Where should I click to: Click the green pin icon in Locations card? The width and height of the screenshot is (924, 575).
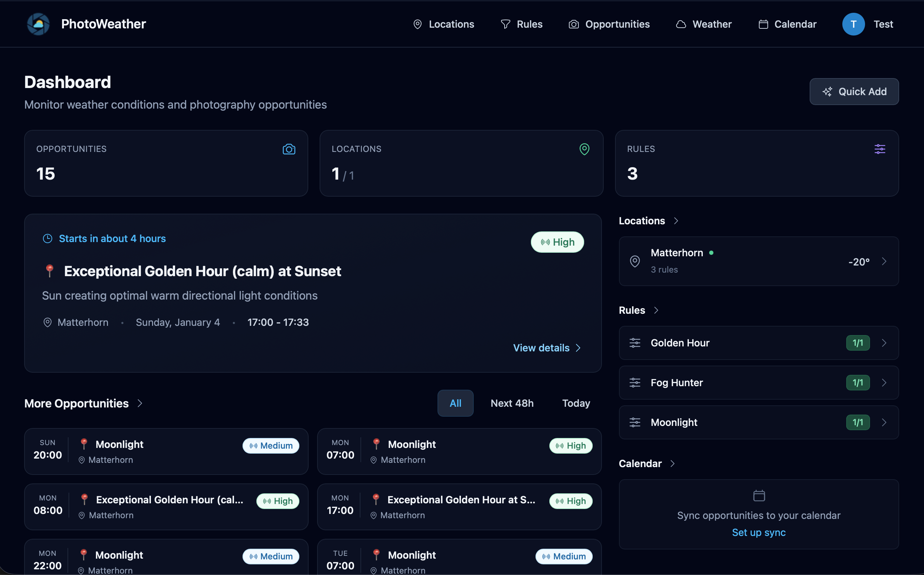pyautogui.click(x=584, y=149)
